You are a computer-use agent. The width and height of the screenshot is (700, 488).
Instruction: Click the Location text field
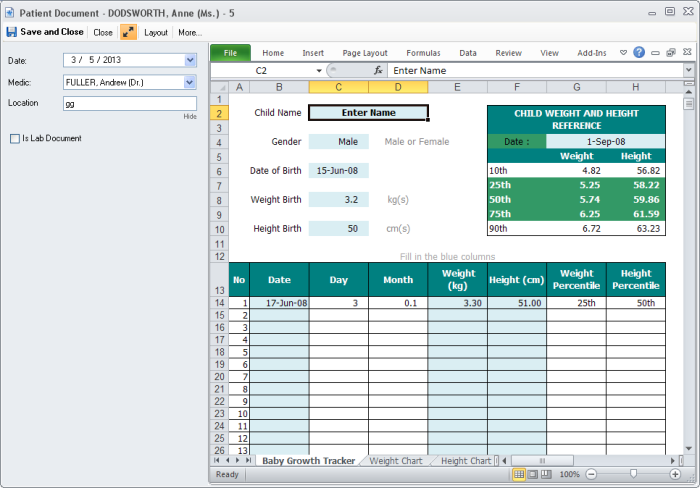pos(129,103)
